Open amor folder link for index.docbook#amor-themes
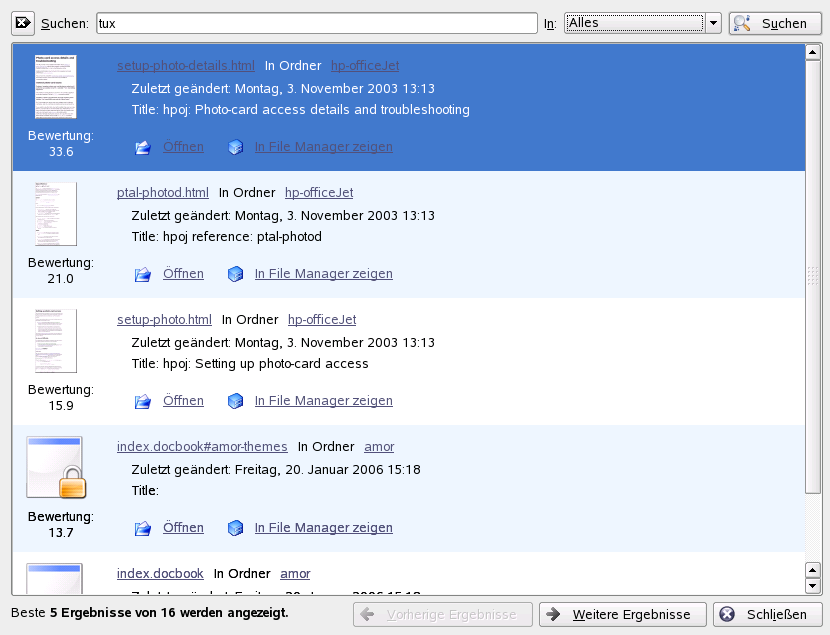The image size is (830, 635). click(379, 447)
